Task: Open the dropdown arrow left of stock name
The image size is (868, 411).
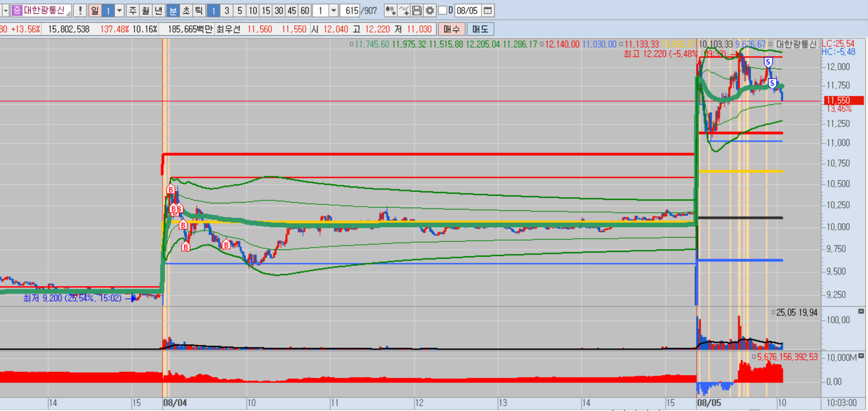Action: click(5, 10)
